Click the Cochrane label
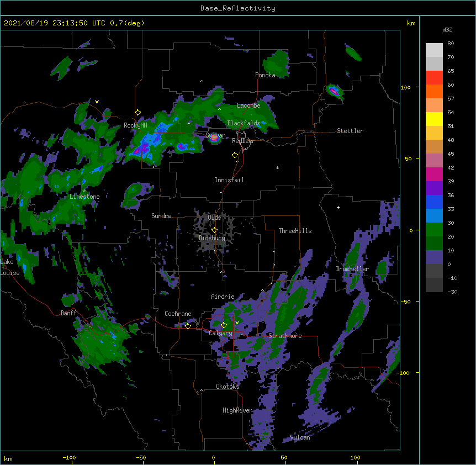The image size is (476, 465). [178, 314]
